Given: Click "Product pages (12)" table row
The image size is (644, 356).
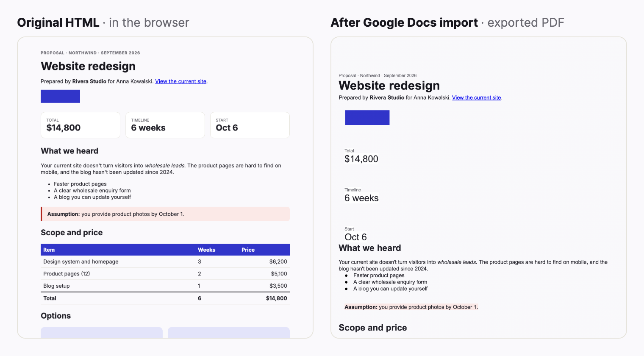Looking at the screenshot, I should pyautogui.click(x=165, y=274).
